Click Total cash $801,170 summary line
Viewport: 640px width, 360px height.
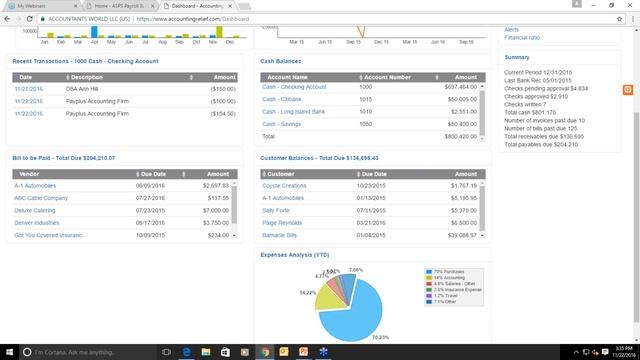click(530, 112)
